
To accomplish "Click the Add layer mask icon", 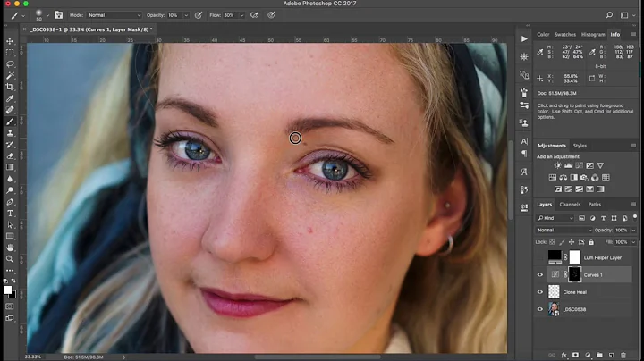I will pos(575,355).
